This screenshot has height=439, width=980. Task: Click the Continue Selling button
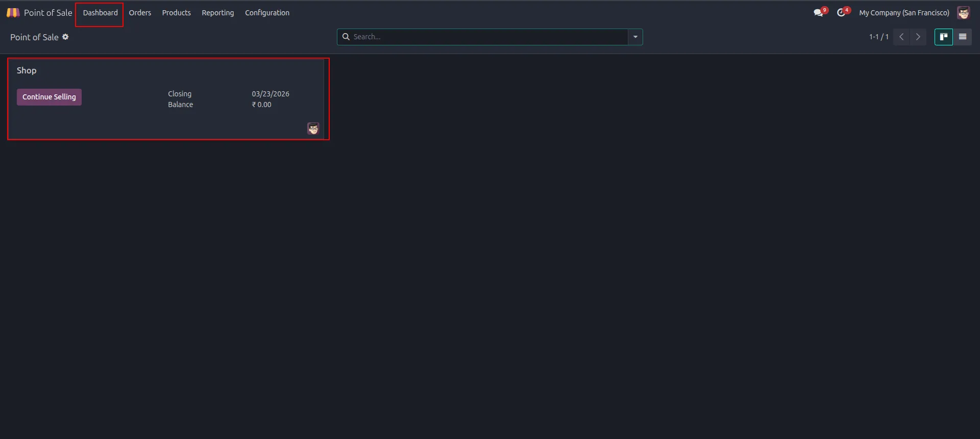tap(49, 97)
